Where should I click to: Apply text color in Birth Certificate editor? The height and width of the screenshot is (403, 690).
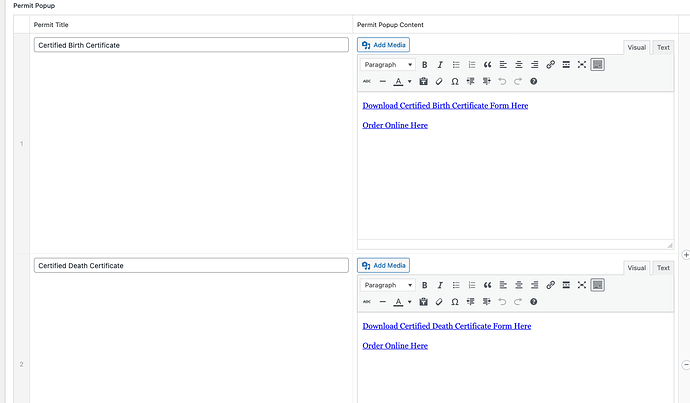tap(398, 81)
